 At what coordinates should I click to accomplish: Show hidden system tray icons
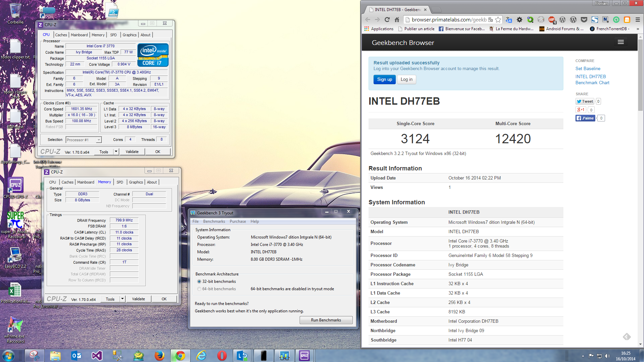tap(583, 356)
